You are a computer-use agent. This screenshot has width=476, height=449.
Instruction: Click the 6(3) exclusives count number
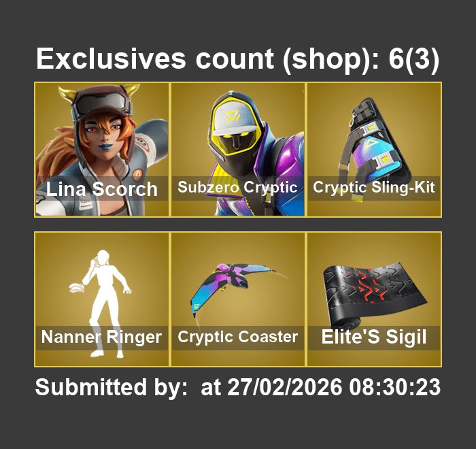414,59
